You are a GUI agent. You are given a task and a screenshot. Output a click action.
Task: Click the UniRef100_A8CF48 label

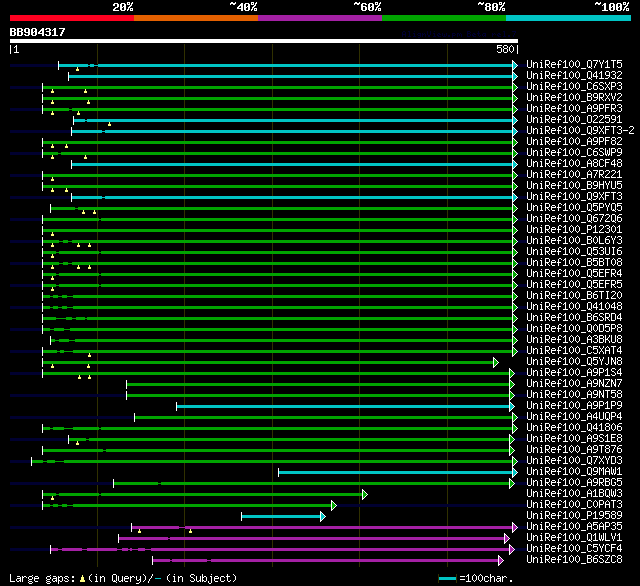574,164
